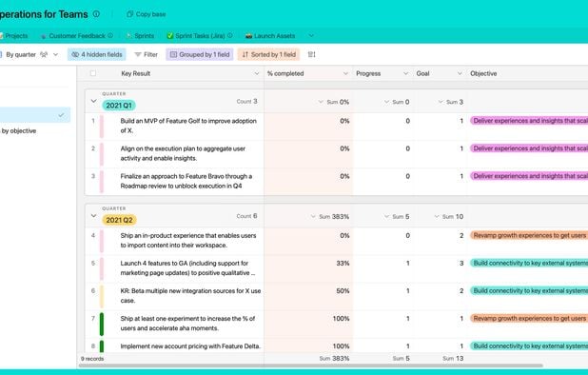Click info icon next to Customer Feedback tab
The width and height of the screenshot is (588, 375).
[110, 35]
